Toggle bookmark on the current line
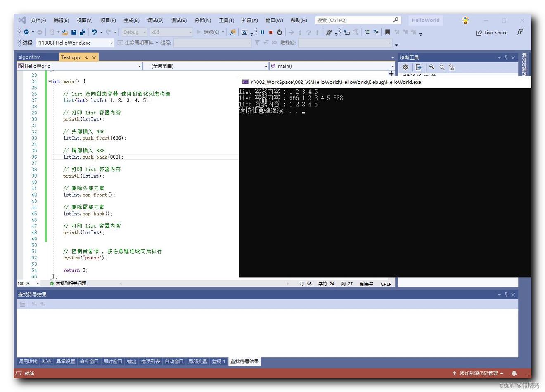This screenshot has width=545, height=392. tap(387, 32)
